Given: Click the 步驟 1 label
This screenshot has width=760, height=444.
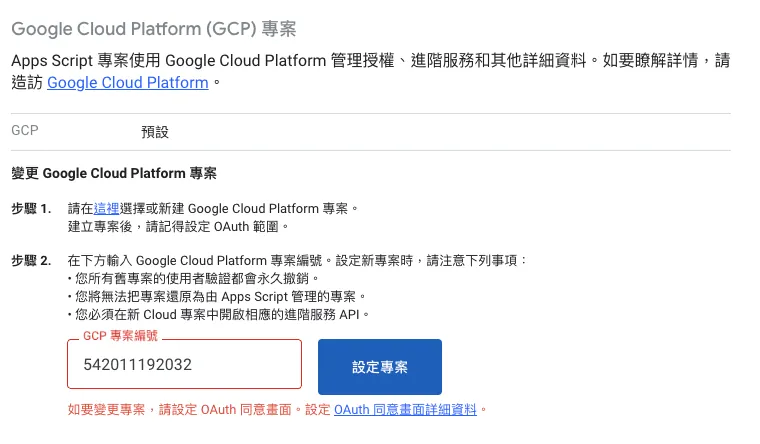Looking at the screenshot, I should click(31, 209).
